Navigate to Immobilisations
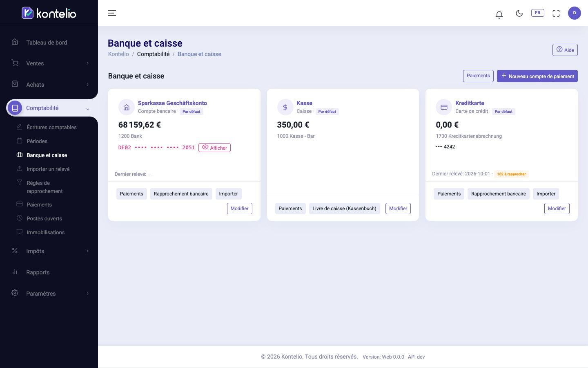 click(45, 232)
